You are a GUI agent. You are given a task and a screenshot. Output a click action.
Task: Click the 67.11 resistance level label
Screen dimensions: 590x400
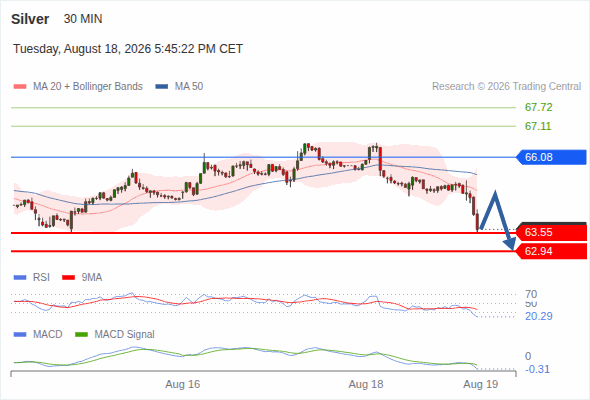point(538,126)
